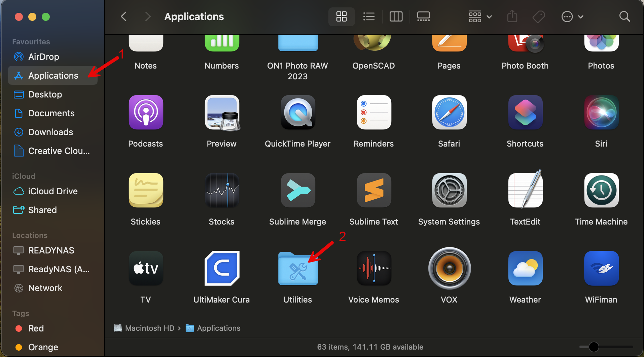Open iCloud Drive in the sidebar

click(x=53, y=191)
